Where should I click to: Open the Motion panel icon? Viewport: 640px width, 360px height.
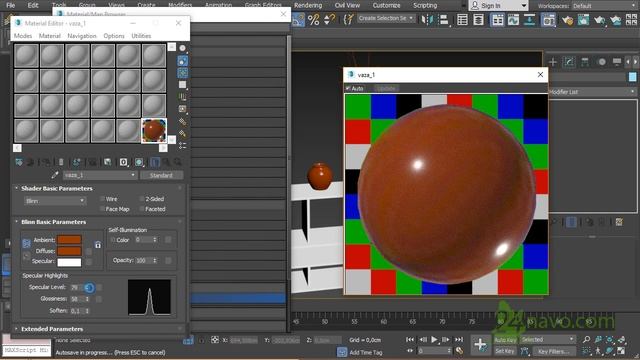tap(601, 62)
